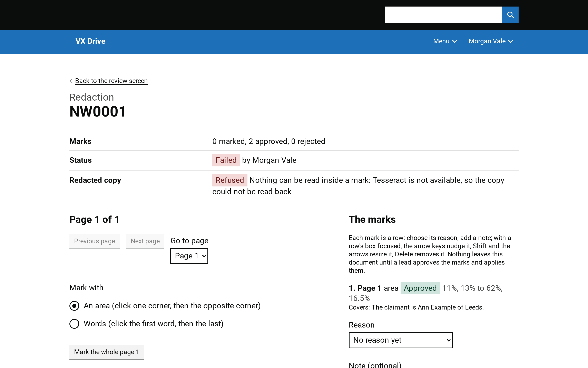
Task: Click 'The marks' heading
Action: [372, 220]
